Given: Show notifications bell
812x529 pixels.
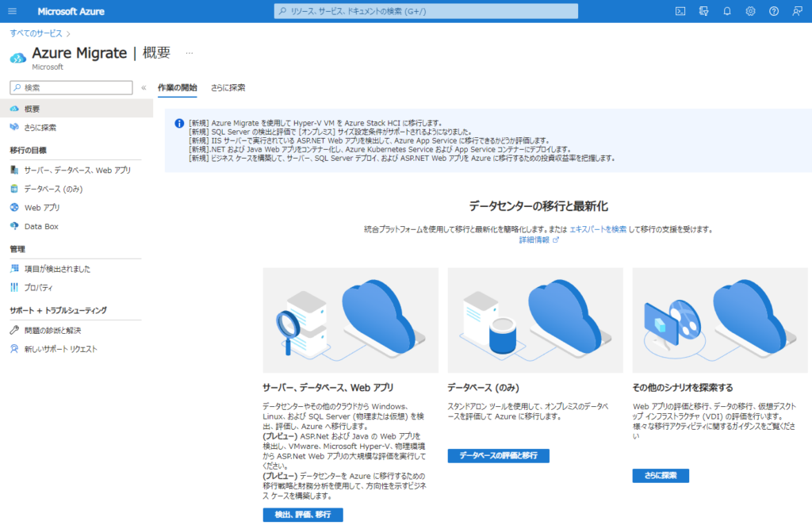Looking at the screenshot, I should 727,11.
